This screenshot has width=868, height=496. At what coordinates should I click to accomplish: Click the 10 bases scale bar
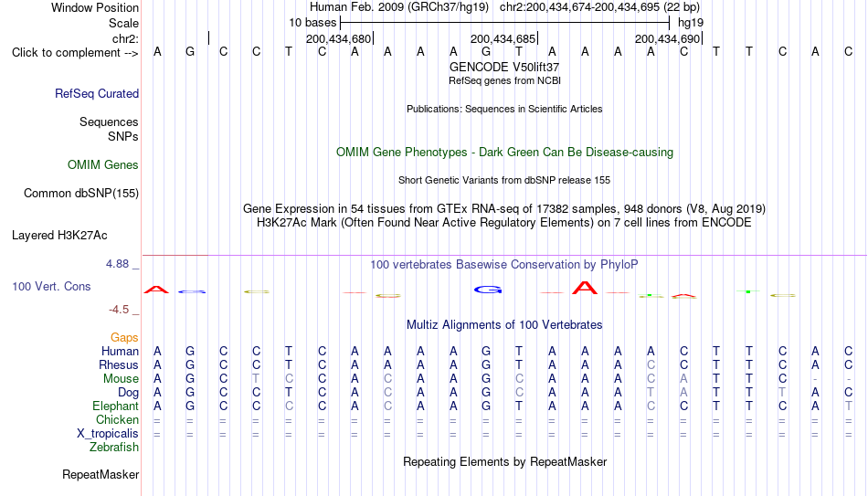(x=504, y=23)
